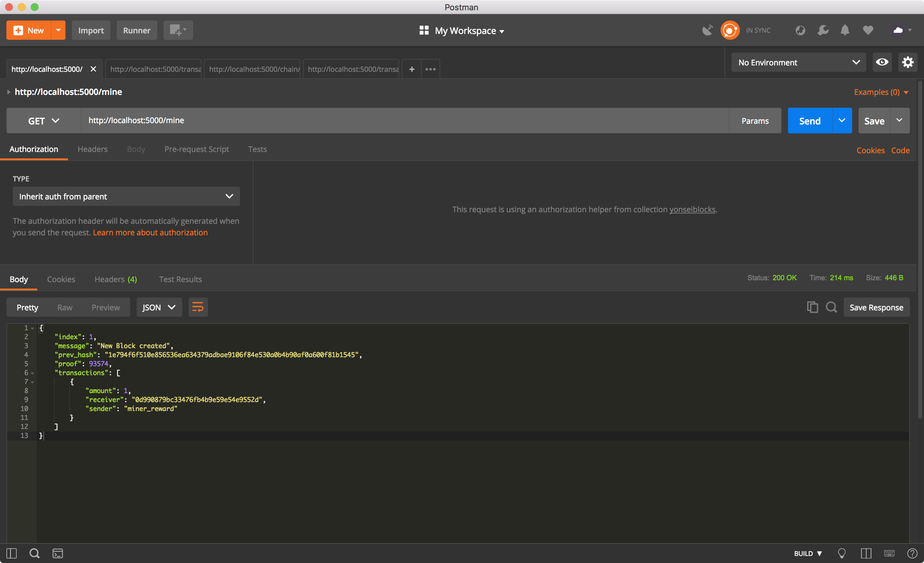Select the Test Results tab
The width and height of the screenshot is (924, 563).
point(180,279)
